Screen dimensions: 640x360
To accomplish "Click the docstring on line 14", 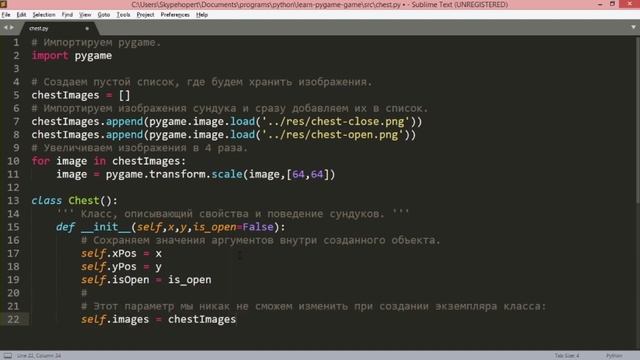I will [x=233, y=214].
